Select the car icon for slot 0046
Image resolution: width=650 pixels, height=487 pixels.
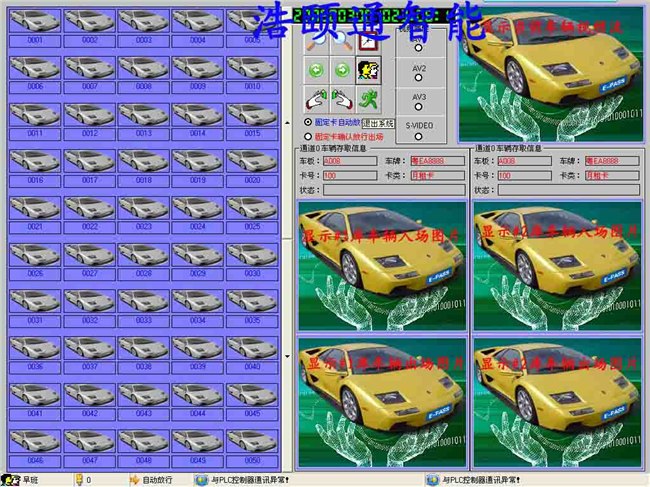click(x=35, y=441)
